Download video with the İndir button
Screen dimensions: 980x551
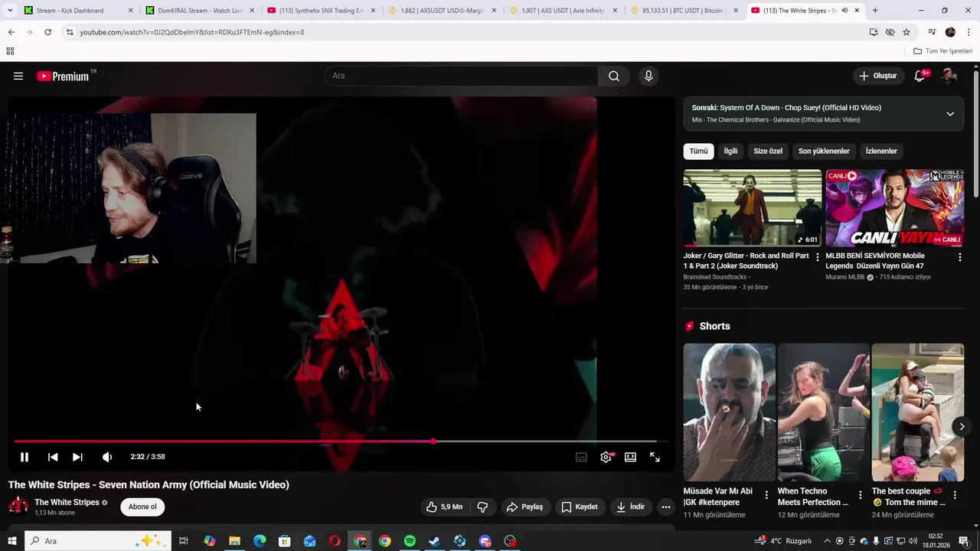pos(631,507)
